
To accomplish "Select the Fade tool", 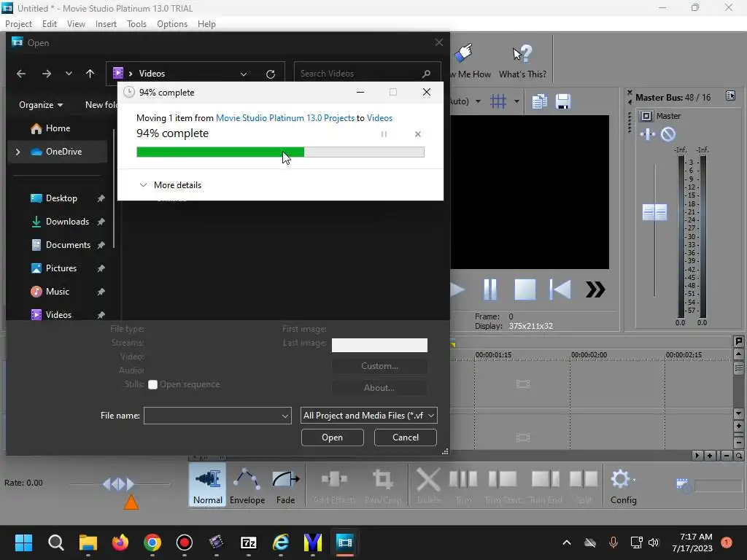I will pyautogui.click(x=286, y=486).
